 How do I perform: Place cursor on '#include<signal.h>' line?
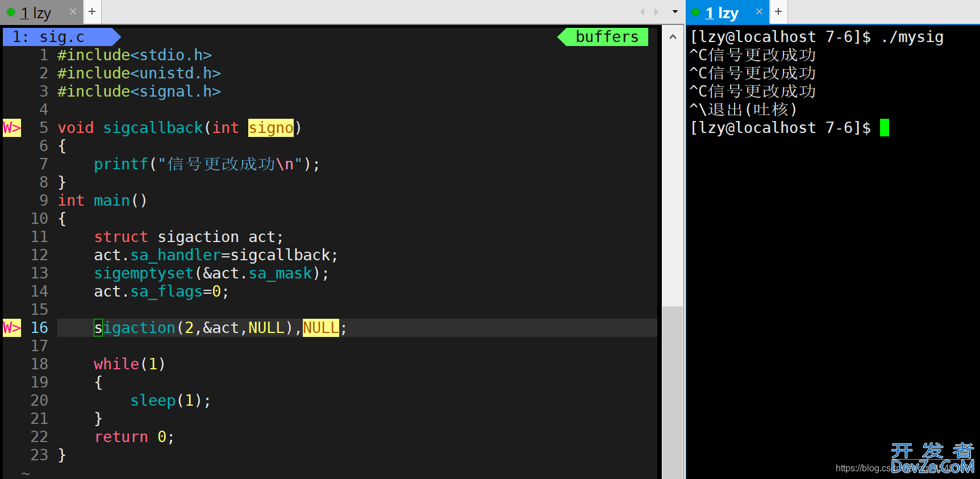click(139, 91)
